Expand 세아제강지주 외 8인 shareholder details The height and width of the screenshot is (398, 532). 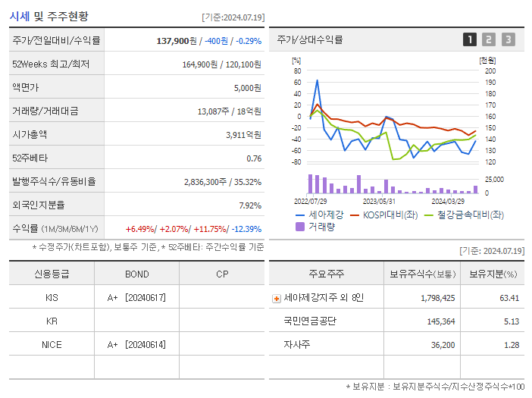pyautogui.click(x=277, y=299)
